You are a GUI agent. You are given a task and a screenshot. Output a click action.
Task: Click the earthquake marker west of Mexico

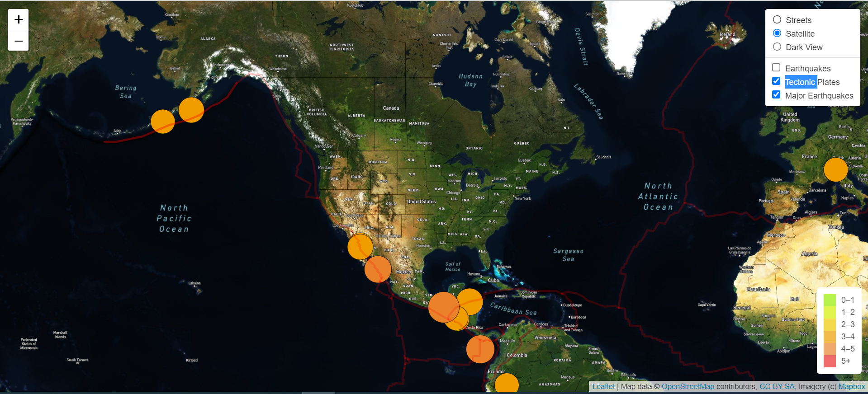tap(378, 269)
